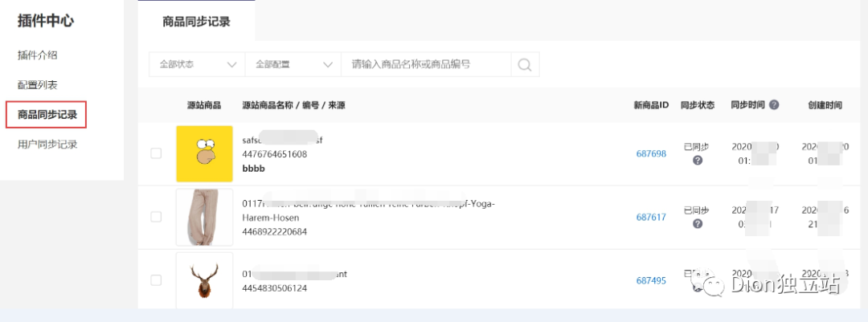Click the 同步状态 column header
The image size is (868, 322).
(x=698, y=105)
